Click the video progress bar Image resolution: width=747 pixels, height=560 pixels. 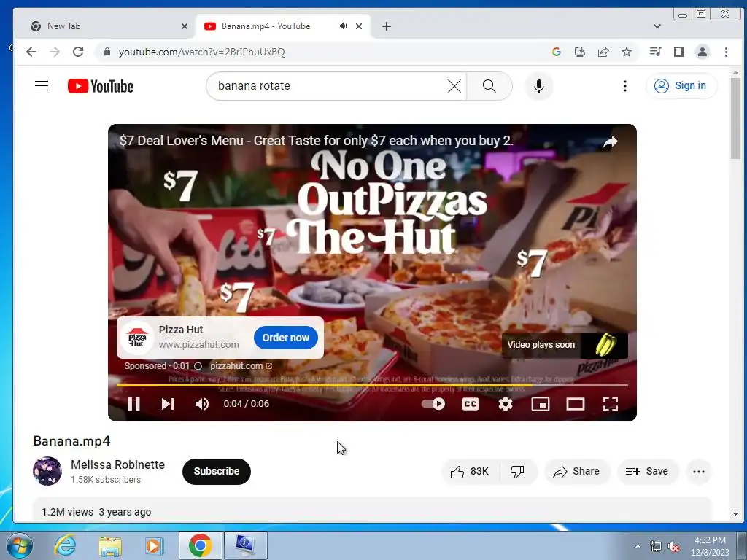[372, 385]
